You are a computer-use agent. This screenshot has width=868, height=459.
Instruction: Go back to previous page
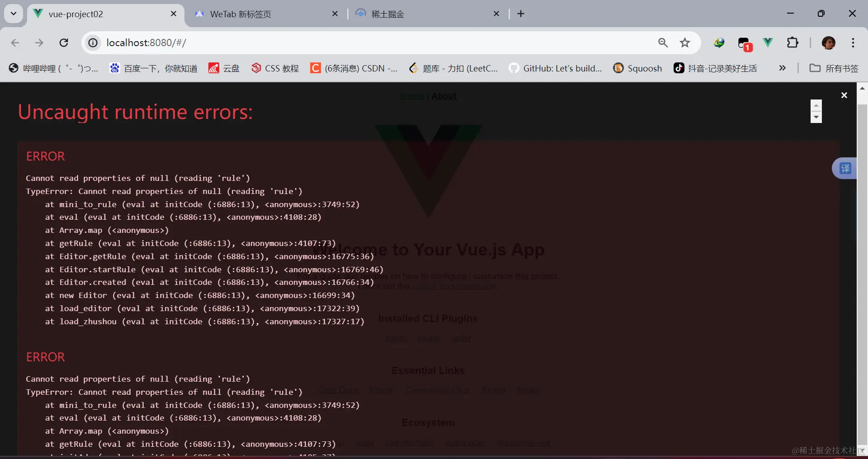click(15, 43)
